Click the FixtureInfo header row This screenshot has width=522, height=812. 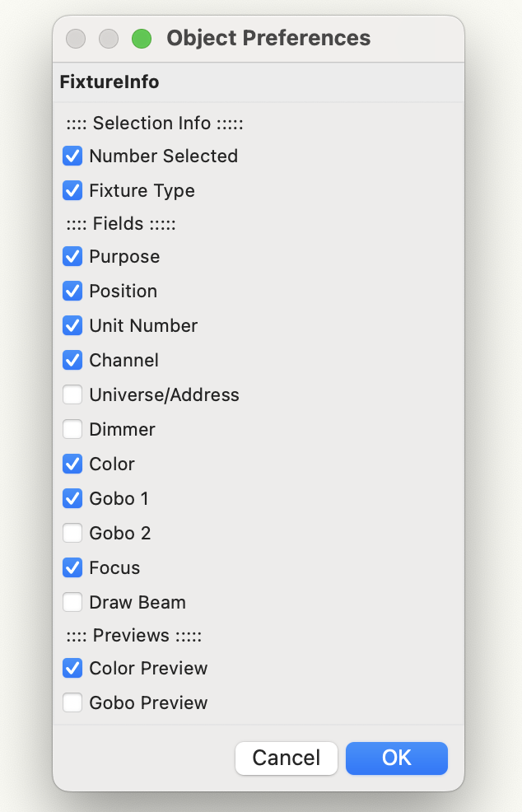[259, 82]
